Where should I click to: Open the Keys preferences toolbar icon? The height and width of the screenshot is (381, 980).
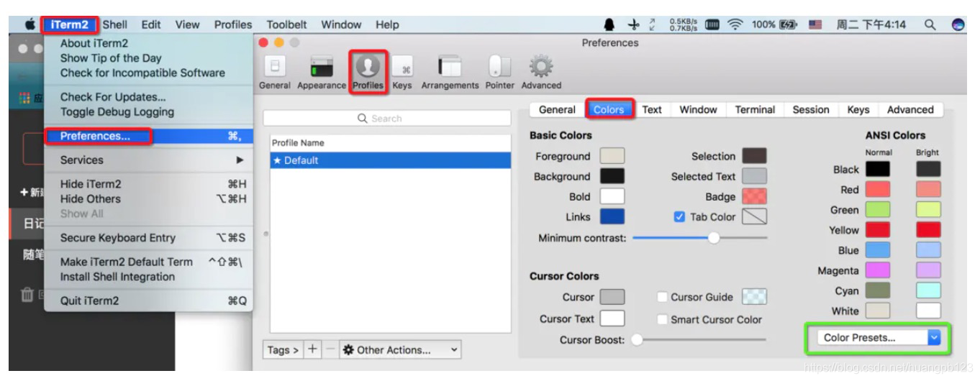tap(402, 73)
